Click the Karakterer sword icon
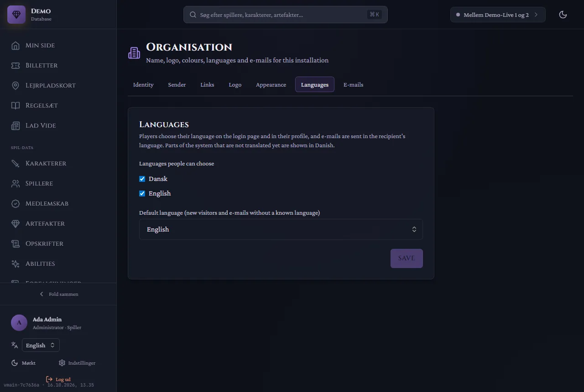 pos(16,163)
